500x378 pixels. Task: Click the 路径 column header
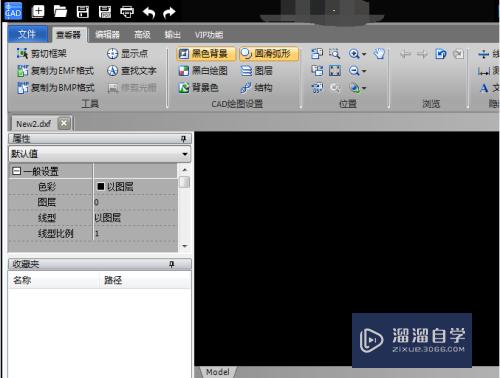pyautogui.click(x=145, y=280)
